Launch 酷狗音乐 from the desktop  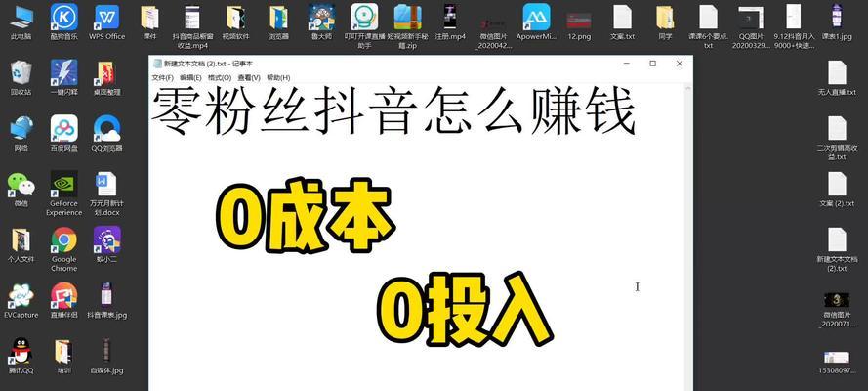64,22
